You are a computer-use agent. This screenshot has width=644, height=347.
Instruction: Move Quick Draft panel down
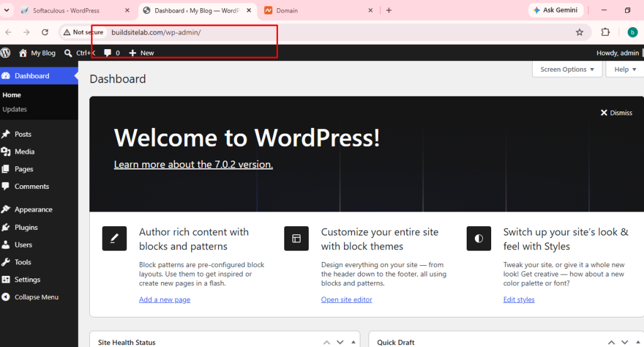pyautogui.click(x=625, y=343)
